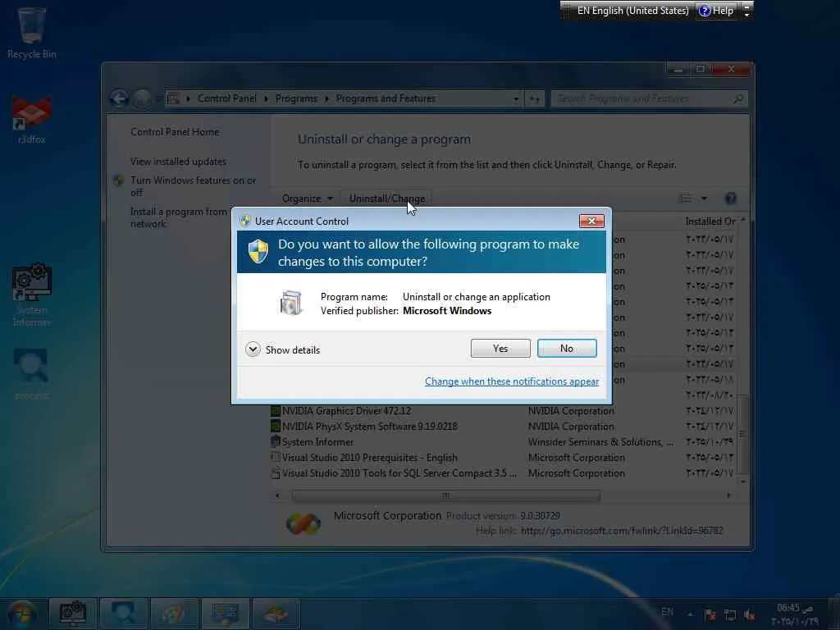Open the r3dfox desktop shortcut
Screen dimensions: 840x630
click(x=32, y=119)
